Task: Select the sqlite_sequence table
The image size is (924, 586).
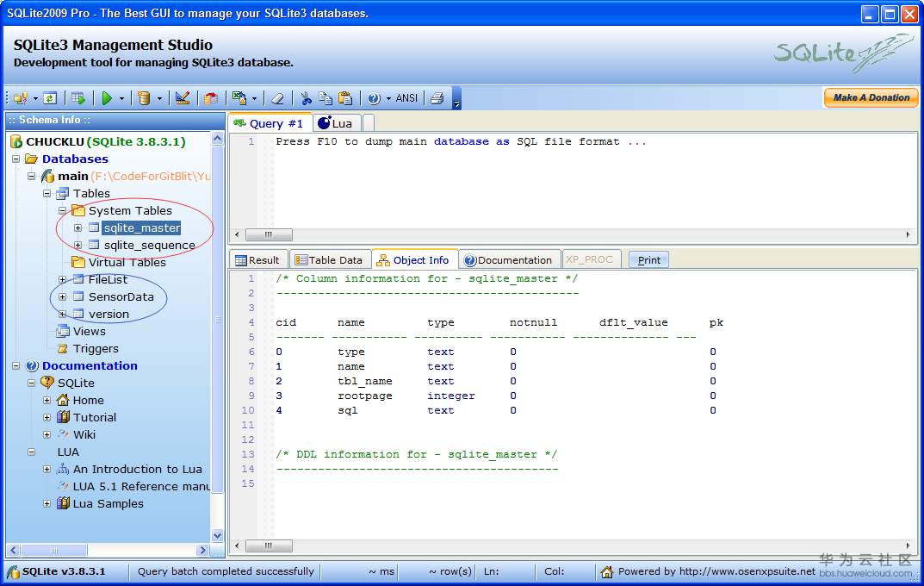Action: [149, 246]
